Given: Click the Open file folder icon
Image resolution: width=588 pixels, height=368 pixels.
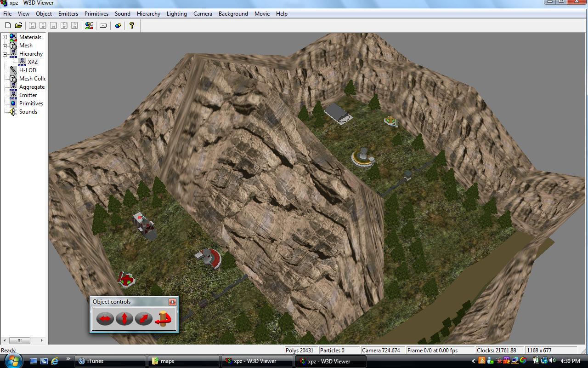Looking at the screenshot, I should pyautogui.click(x=19, y=26).
